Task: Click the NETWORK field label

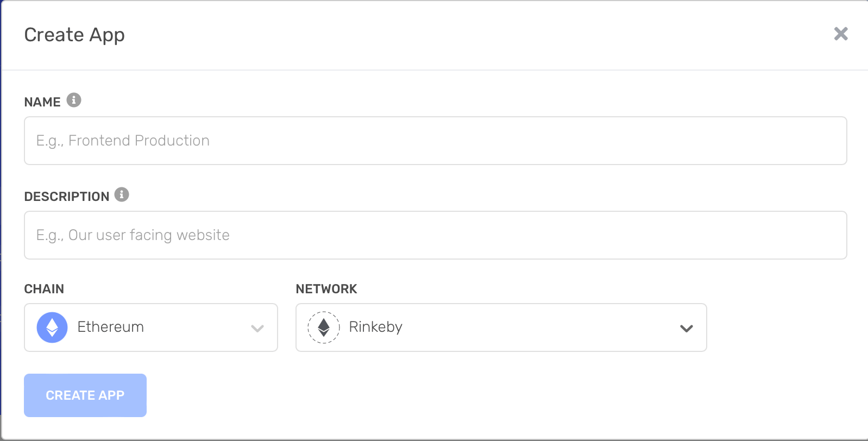Action: click(326, 289)
